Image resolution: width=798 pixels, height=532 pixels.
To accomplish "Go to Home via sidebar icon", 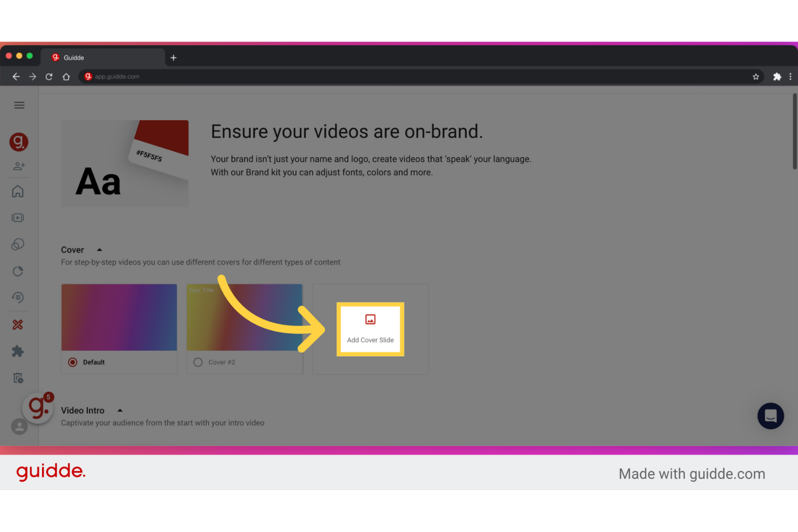I will click(x=18, y=191).
